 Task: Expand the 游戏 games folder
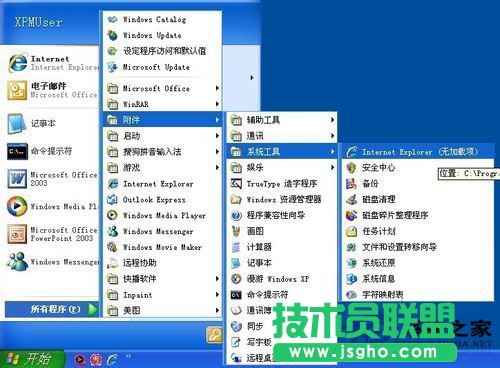(x=162, y=168)
